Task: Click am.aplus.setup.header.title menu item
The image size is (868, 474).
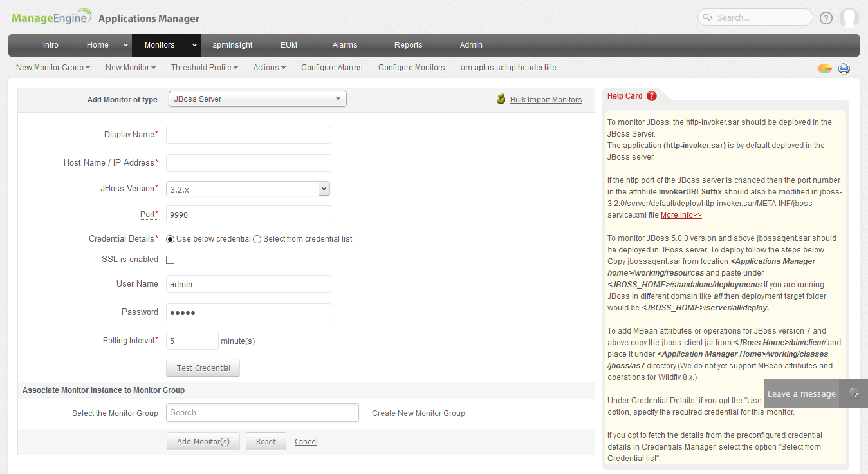Action: pos(508,67)
